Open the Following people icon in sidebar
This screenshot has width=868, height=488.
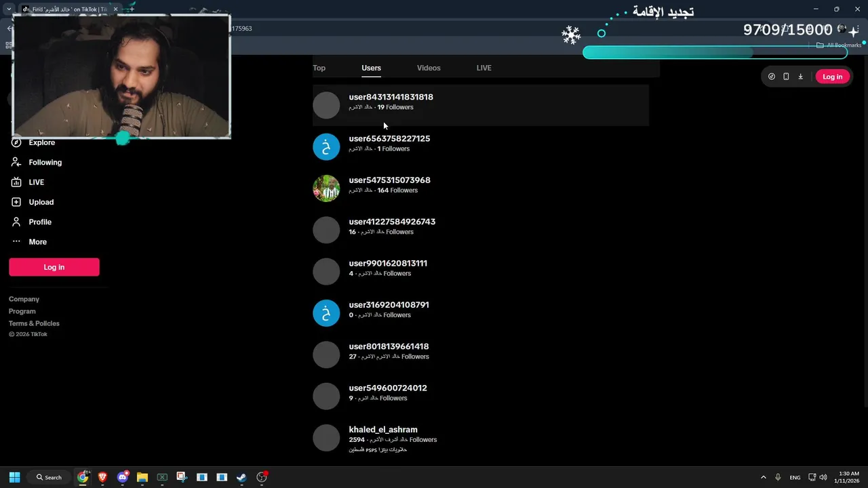(16, 162)
